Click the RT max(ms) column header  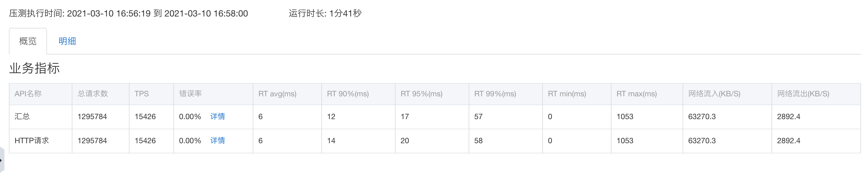click(x=637, y=93)
